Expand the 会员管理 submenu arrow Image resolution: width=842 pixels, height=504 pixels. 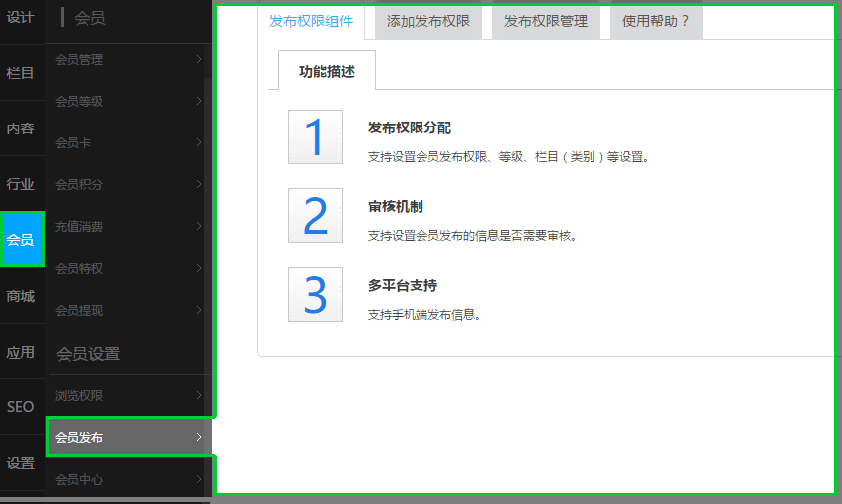click(199, 60)
